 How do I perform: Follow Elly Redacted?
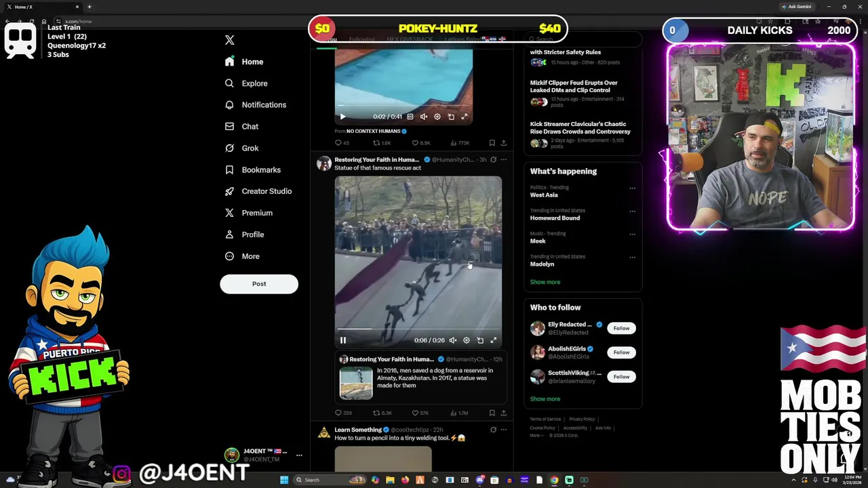(x=621, y=328)
